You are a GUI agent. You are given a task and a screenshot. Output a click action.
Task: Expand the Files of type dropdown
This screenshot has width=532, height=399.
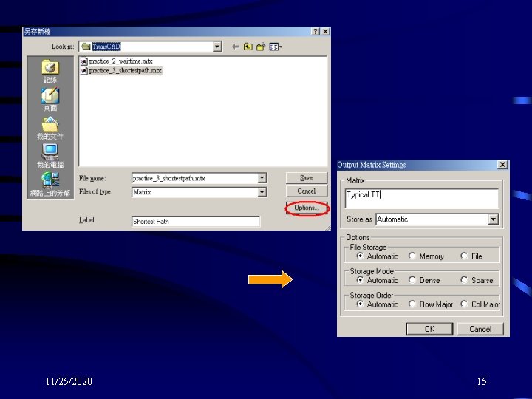(262, 192)
